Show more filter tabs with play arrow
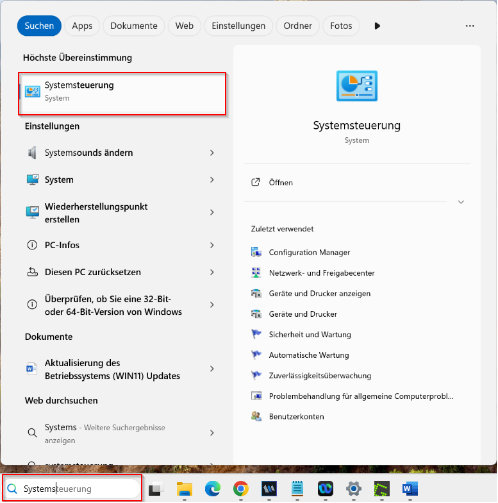Viewport: 498px width, 503px height. (377, 26)
